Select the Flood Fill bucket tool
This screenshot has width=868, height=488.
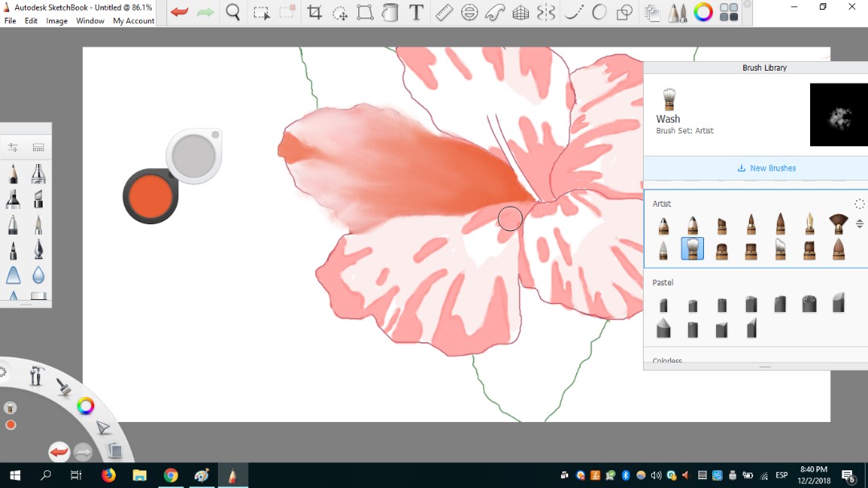pos(390,13)
